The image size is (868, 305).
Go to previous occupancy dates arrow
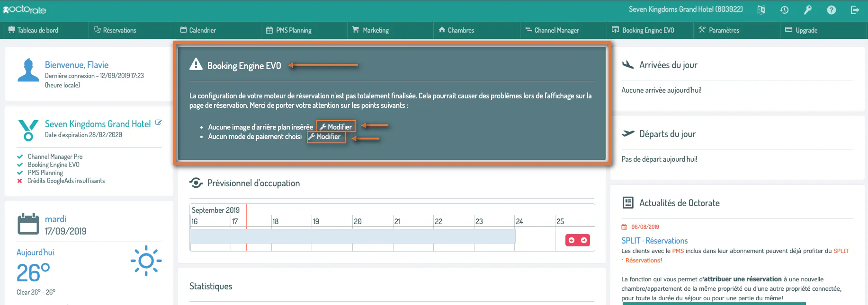[x=572, y=240]
